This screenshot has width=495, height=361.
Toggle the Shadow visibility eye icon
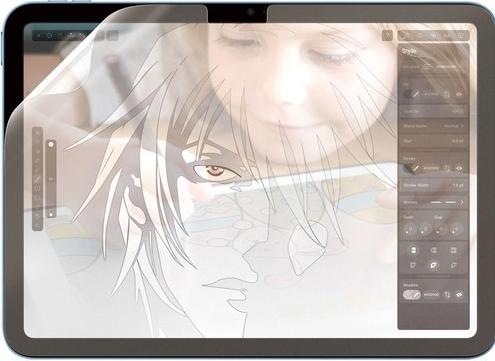[x=459, y=295]
